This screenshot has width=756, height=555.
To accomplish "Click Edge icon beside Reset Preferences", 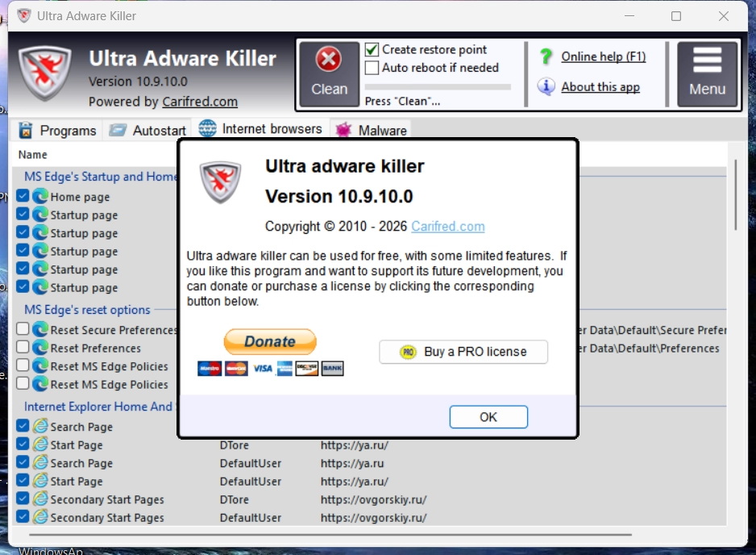I will coord(40,348).
